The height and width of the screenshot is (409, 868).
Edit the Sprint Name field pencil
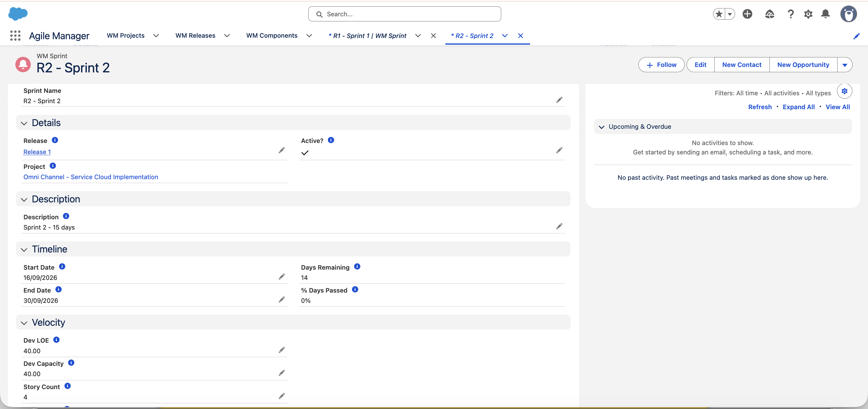(559, 100)
